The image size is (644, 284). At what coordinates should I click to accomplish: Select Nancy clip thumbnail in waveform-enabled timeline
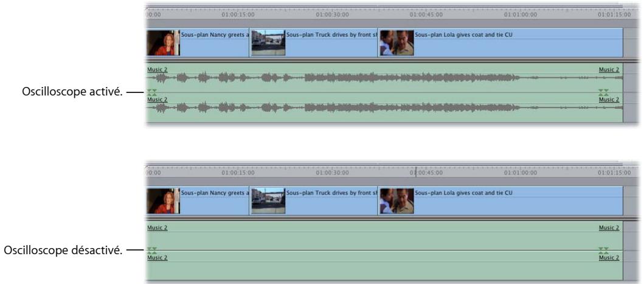tap(164, 43)
